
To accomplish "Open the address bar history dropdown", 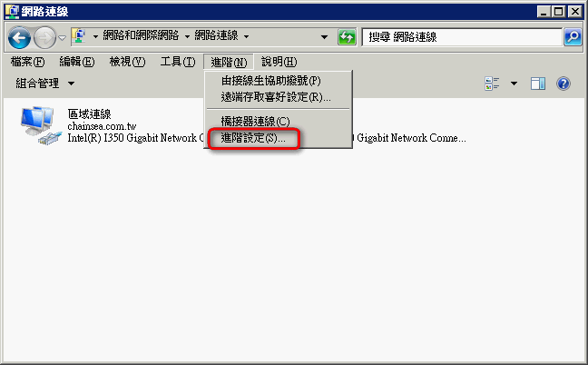I will tap(324, 36).
